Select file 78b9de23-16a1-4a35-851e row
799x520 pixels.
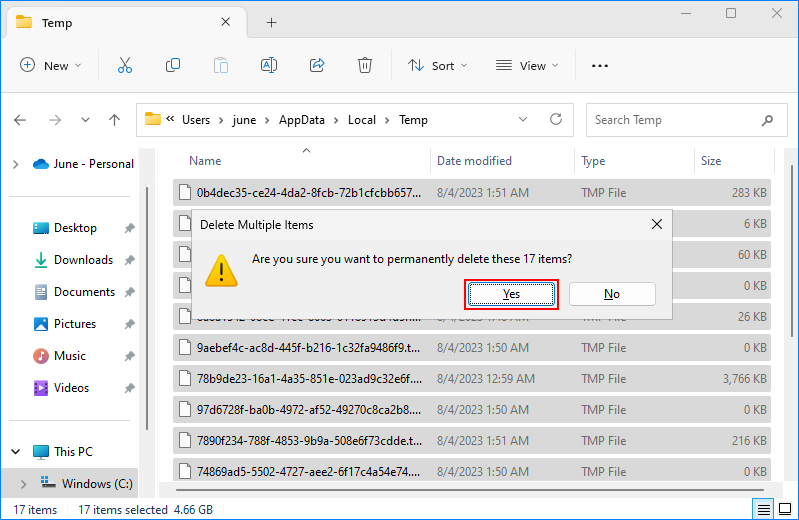(x=472, y=378)
